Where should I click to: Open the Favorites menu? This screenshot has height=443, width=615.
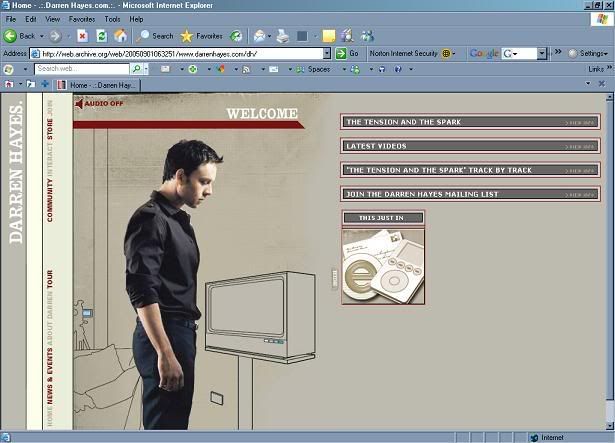[82, 19]
